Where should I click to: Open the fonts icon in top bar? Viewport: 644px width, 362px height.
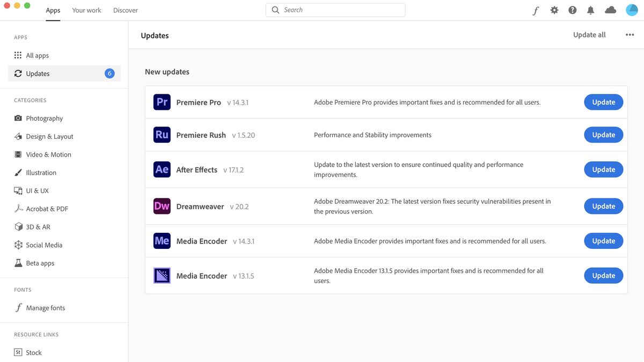click(x=536, y=10)
